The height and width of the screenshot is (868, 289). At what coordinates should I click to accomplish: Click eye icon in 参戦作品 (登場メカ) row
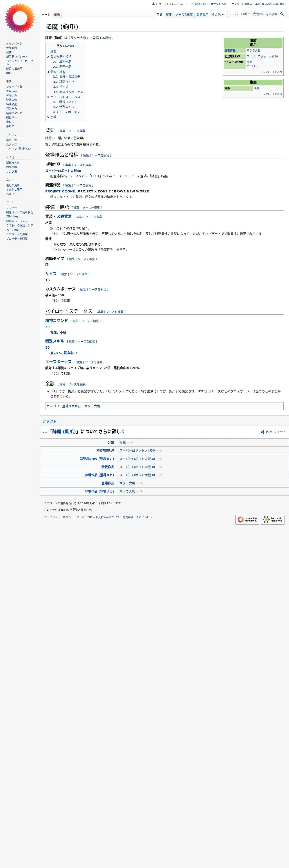(x=161, y=475)
